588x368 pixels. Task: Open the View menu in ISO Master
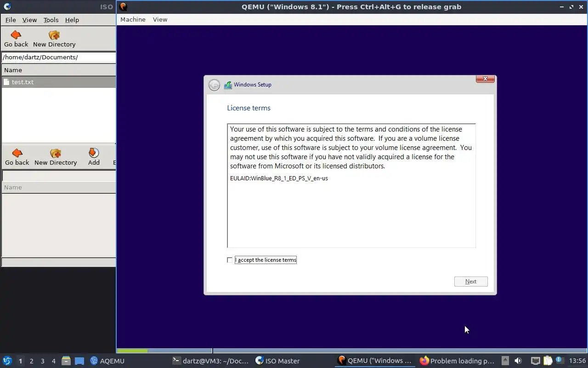29,20
